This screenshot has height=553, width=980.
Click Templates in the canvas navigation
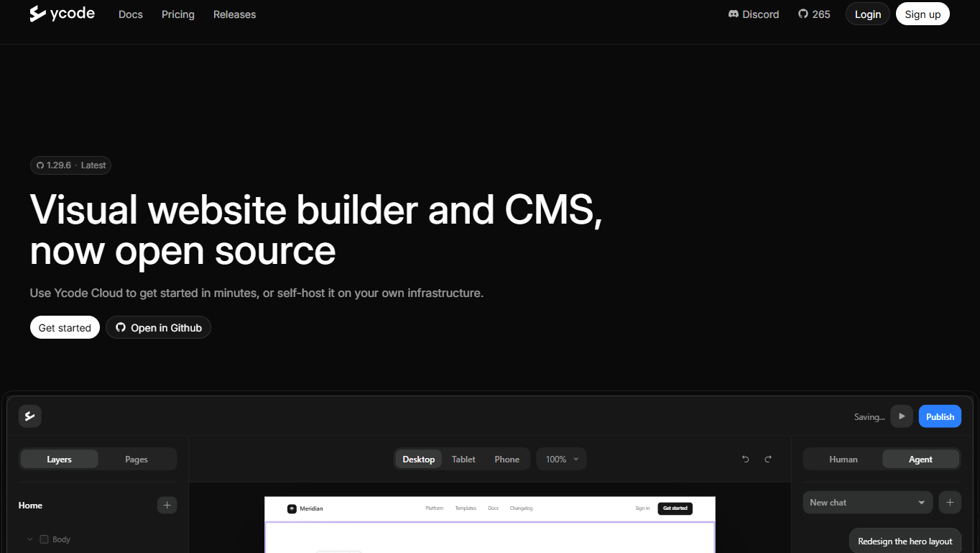click(466, 508)
